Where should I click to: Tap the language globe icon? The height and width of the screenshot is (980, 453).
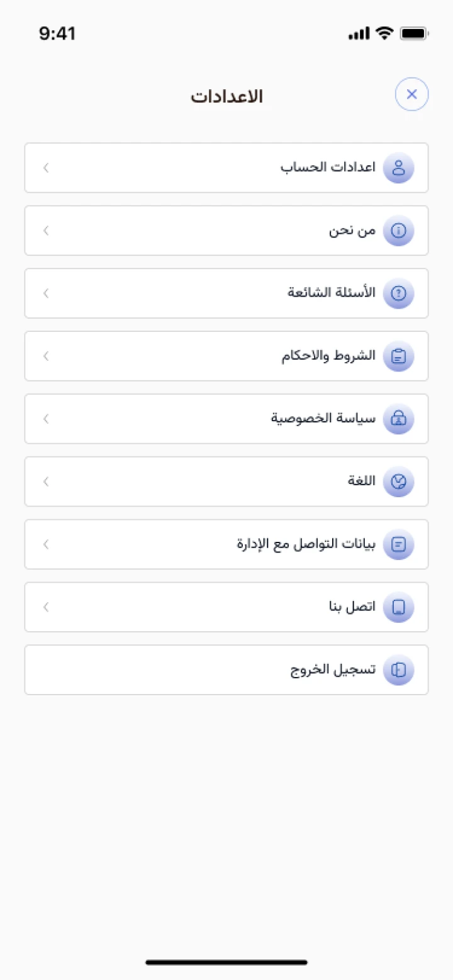pyautogui.click(x=398, y=482)
